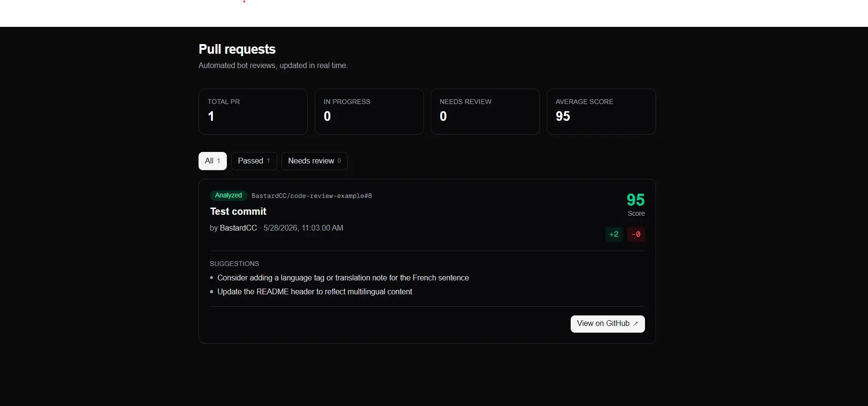
Task: Click the Automated bot reviews subtitle
Action: coord(273,66)
